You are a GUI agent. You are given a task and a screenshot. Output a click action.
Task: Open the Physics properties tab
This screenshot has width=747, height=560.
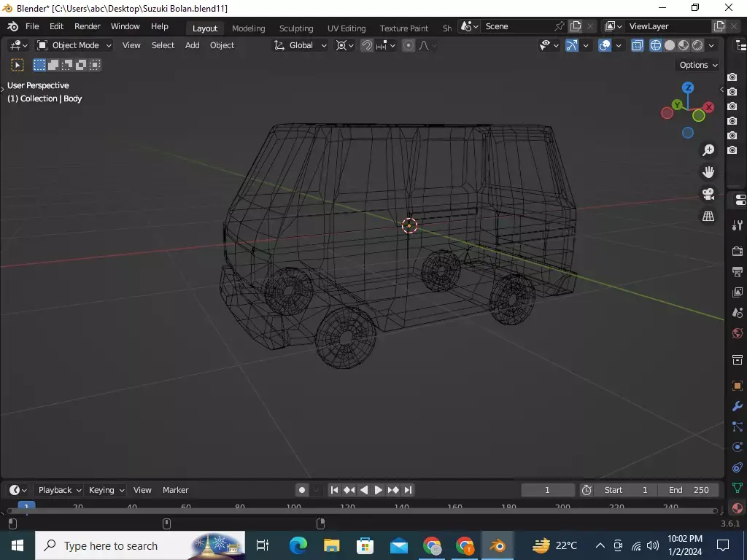click(738, 447)
